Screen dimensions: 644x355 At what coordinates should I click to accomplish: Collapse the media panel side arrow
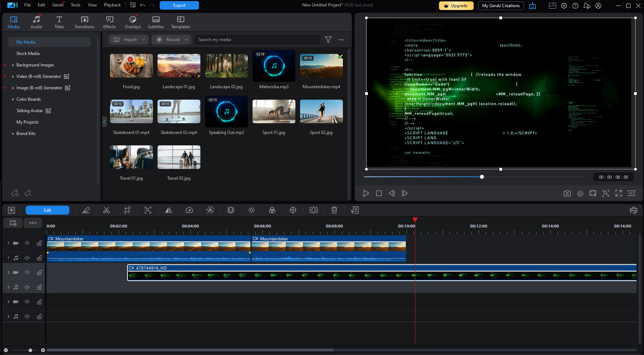[x=104, y=122]
